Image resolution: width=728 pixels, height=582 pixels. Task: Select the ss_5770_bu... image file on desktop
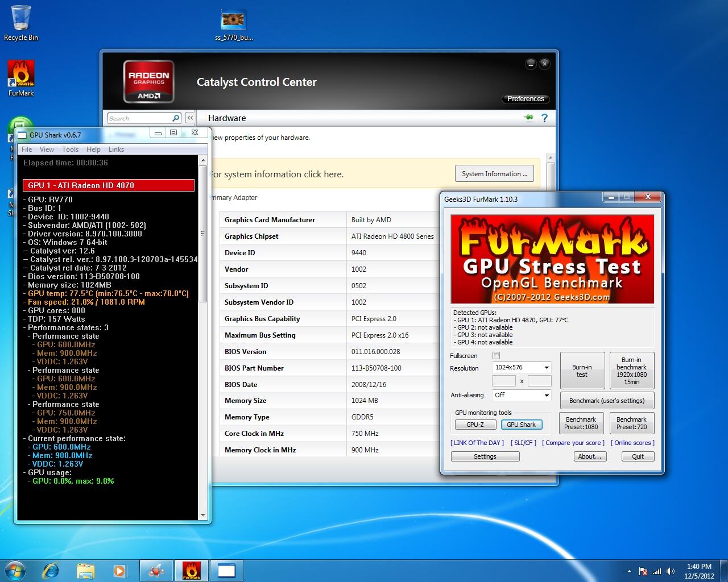(x=234, y=26)
